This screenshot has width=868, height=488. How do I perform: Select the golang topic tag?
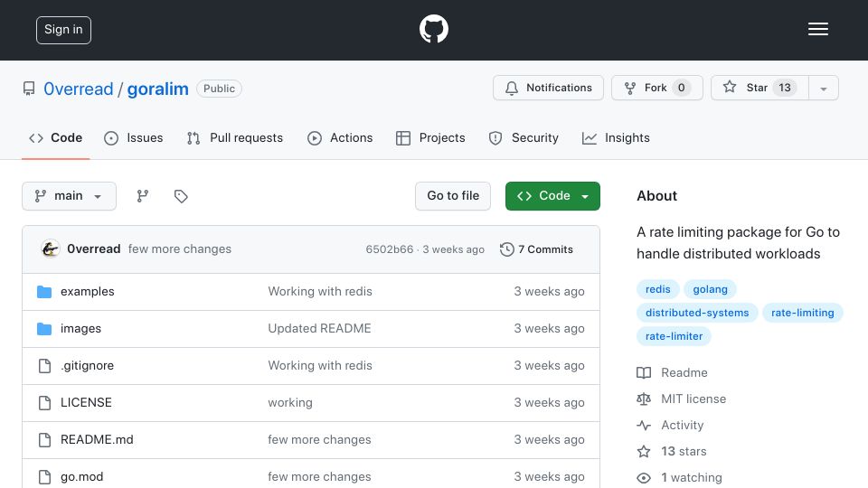tap(711, 289)
